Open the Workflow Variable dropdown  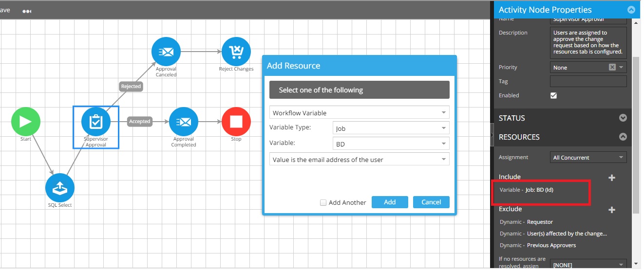[359, 113]
